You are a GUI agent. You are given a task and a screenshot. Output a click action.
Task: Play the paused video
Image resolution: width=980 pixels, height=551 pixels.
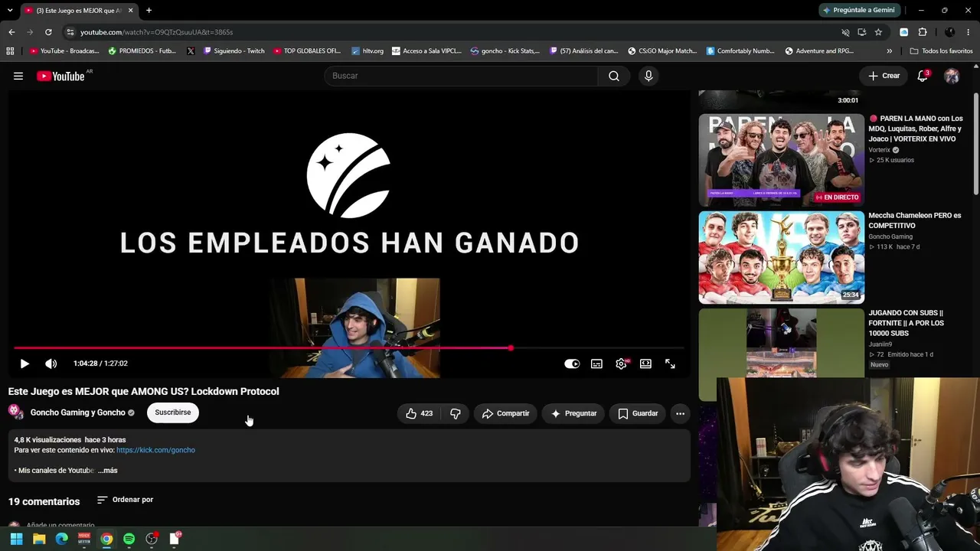pos(24,364)
